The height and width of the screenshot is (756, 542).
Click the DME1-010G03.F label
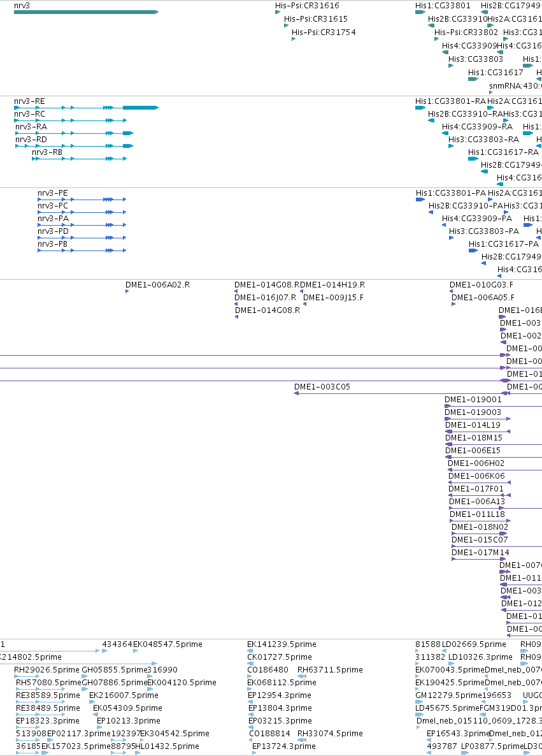(x=481, y=285)
